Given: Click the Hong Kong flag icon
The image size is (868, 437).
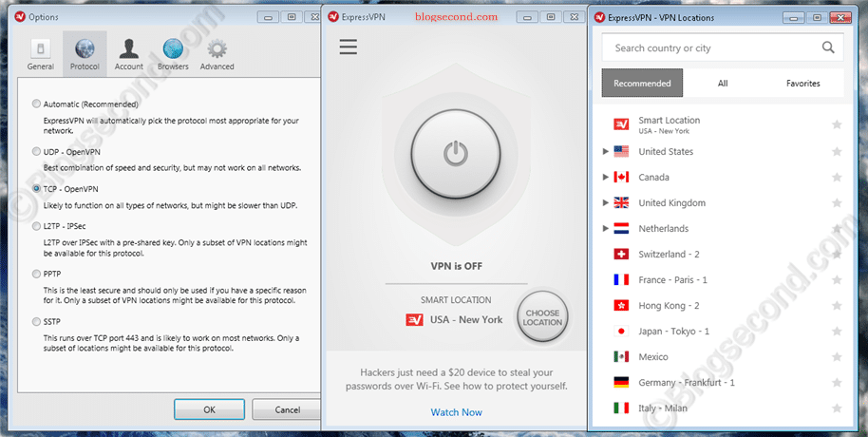Looking at the screenshot, I should 621,306.
